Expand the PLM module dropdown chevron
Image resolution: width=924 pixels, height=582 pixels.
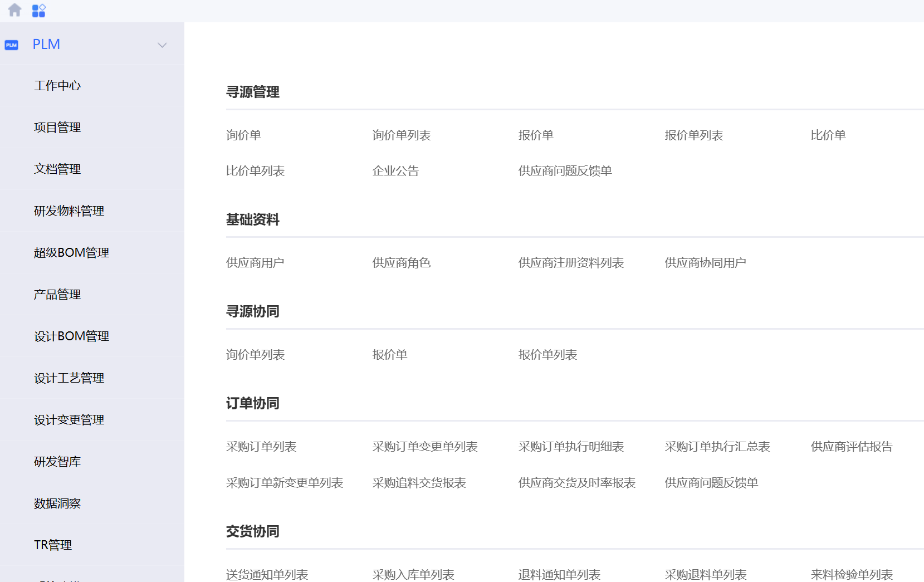coord(162,45)
